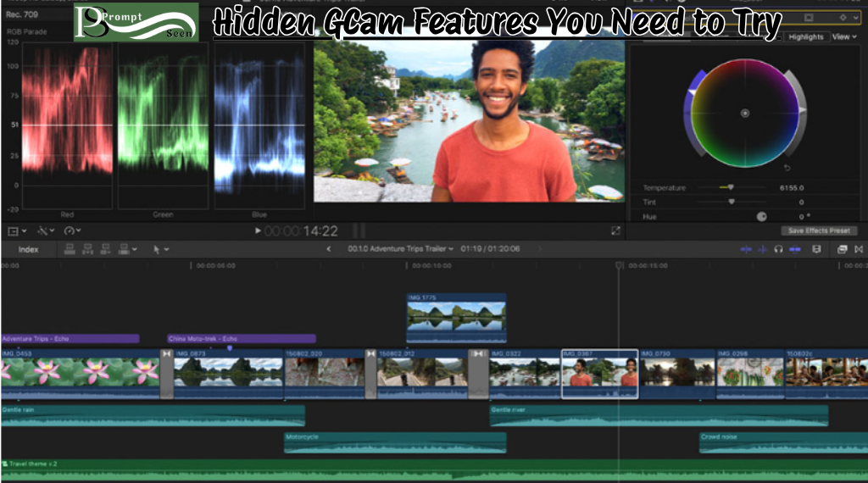Click the Save Effects Preset button

[819, 230]
